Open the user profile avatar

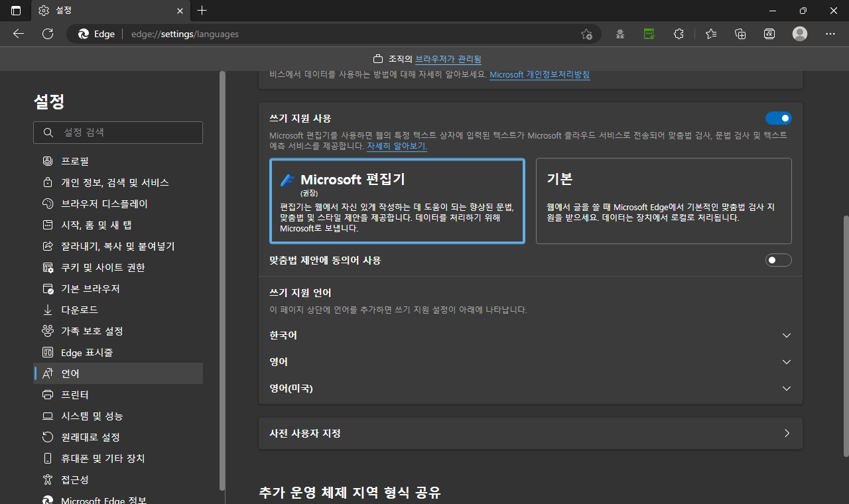(800, 34)
